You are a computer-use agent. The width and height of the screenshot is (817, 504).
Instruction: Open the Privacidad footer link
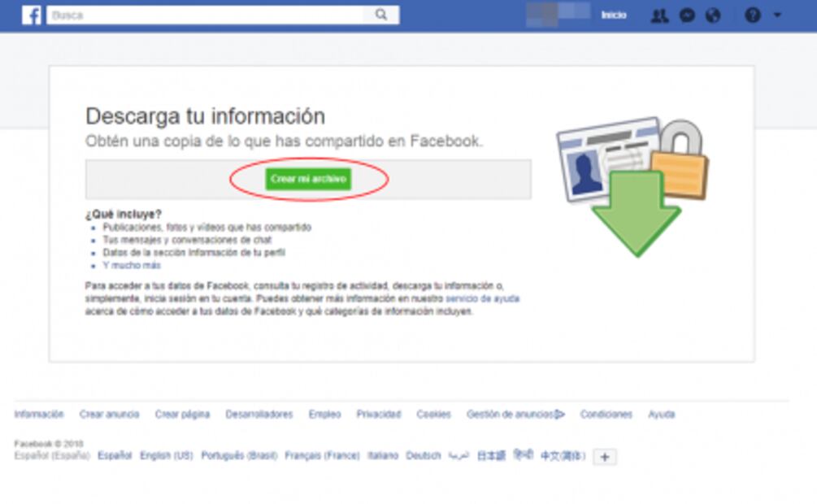(378, 415)
